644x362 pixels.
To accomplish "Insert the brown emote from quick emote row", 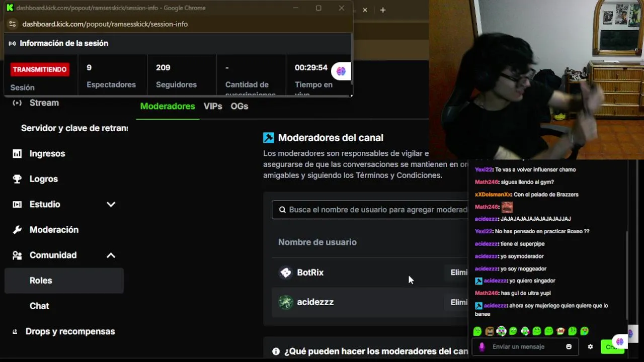I will 489,331.
